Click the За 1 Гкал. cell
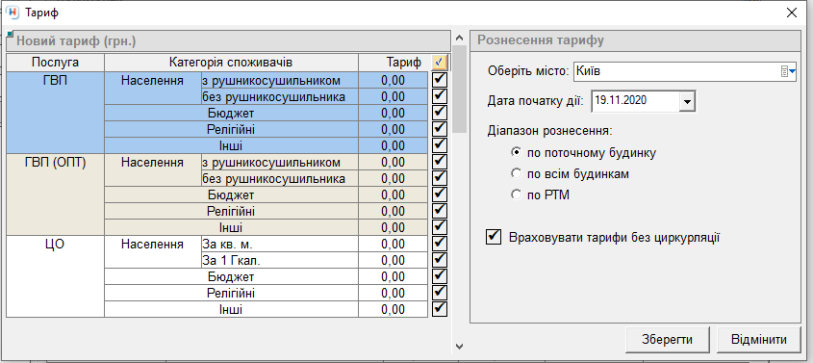Screen dimensions: 813x363 (x=279, y=260)
